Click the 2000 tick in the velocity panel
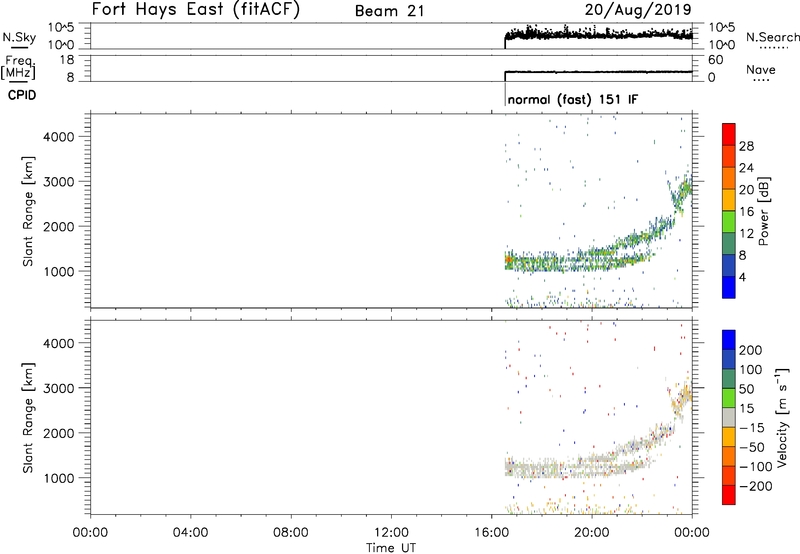 pyautogui.click(x=59, y=433)
